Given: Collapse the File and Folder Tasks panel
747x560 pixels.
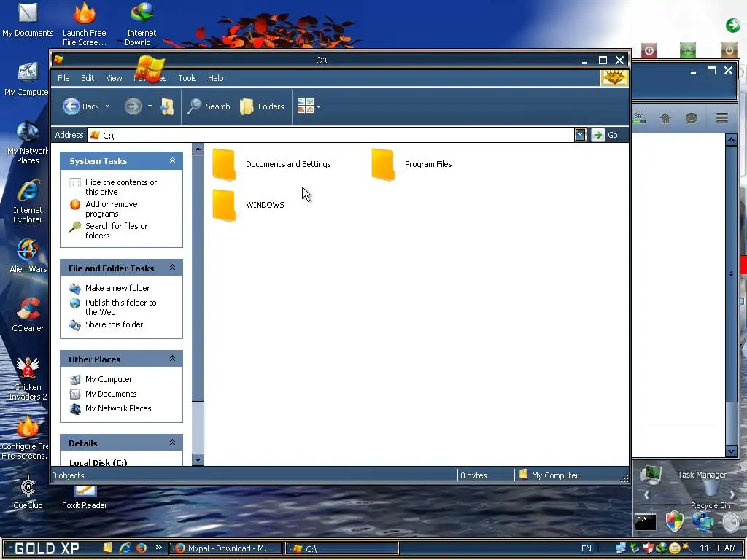Looking at the screenshot, I should click(172, 268).
